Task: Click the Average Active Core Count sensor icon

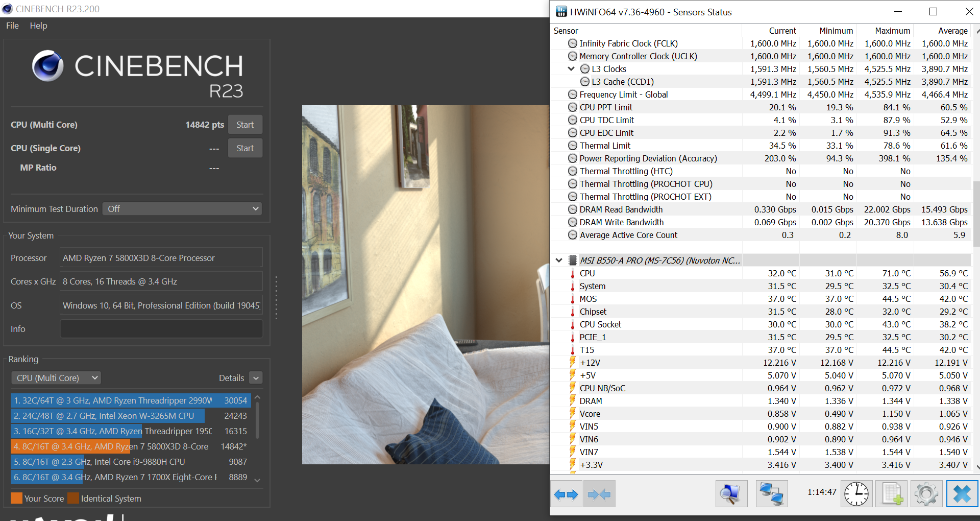Action: (573, 235)
